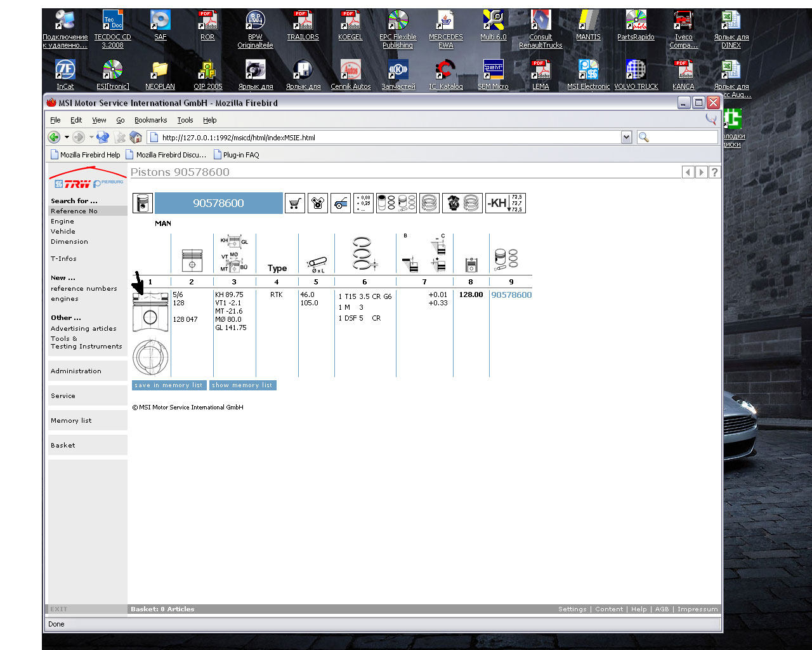812x650 pixels.
Task: Open the engine with piston rings icon
Action: [462, 203]
